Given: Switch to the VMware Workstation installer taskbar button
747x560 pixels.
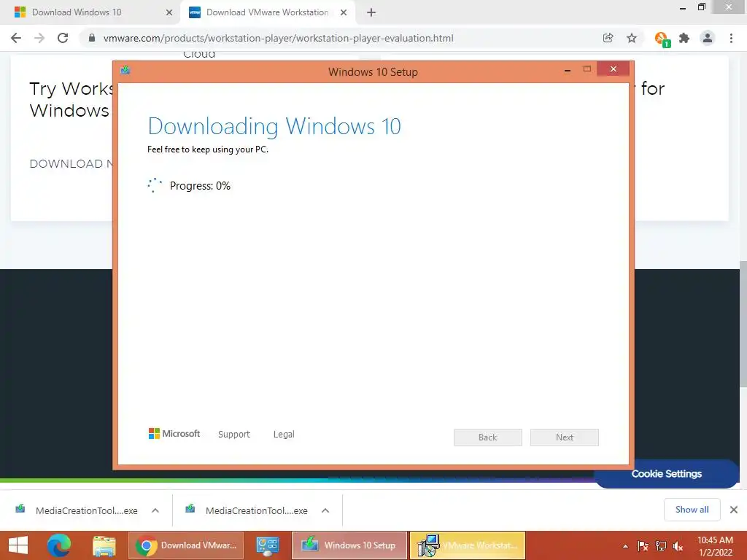Looking at the screenshot, I should click(468, 545).
